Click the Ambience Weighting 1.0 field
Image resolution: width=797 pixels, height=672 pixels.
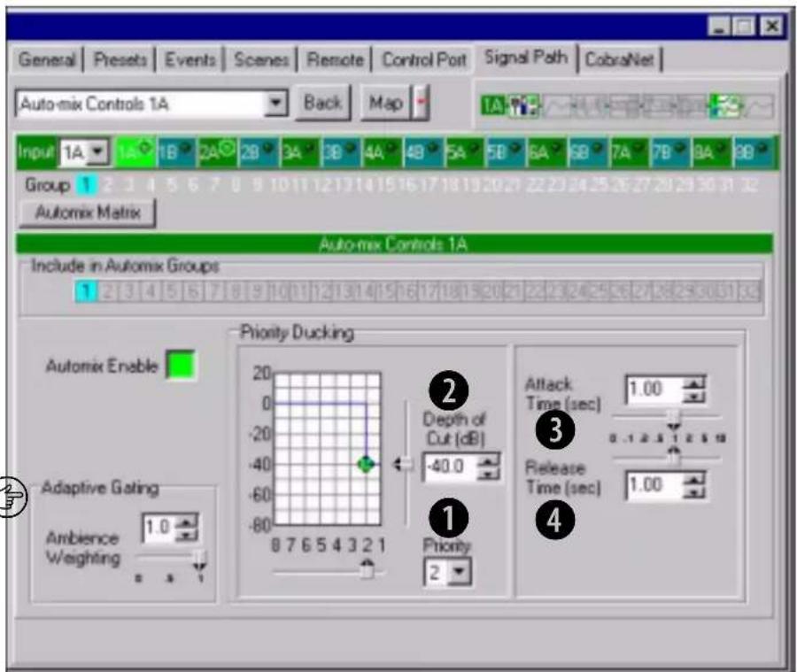[x=159, y=528]
